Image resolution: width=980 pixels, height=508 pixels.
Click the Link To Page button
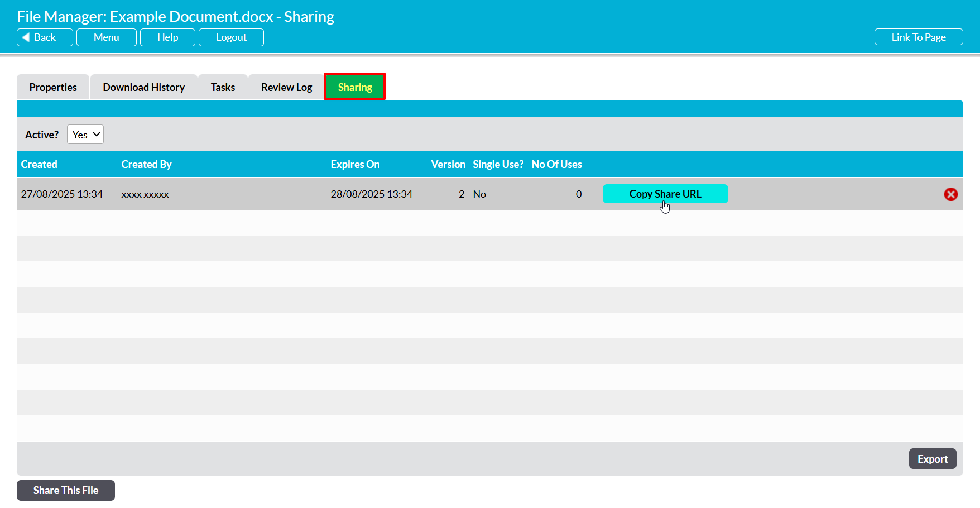(x=918, y=37)
